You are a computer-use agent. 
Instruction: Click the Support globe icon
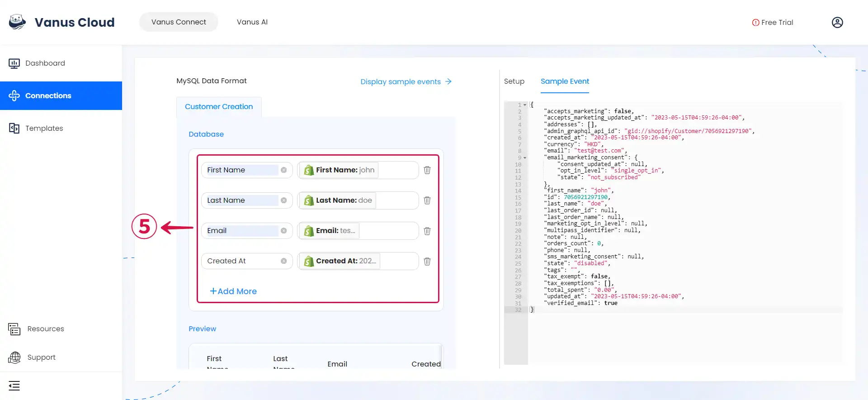coord(14,357)
